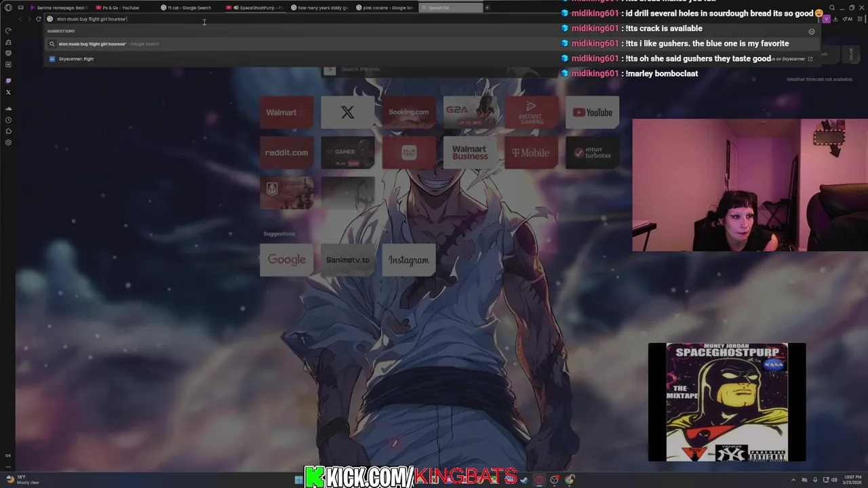
Task: Switch to 9anime Homepage tab
Action: click(58, 7)
